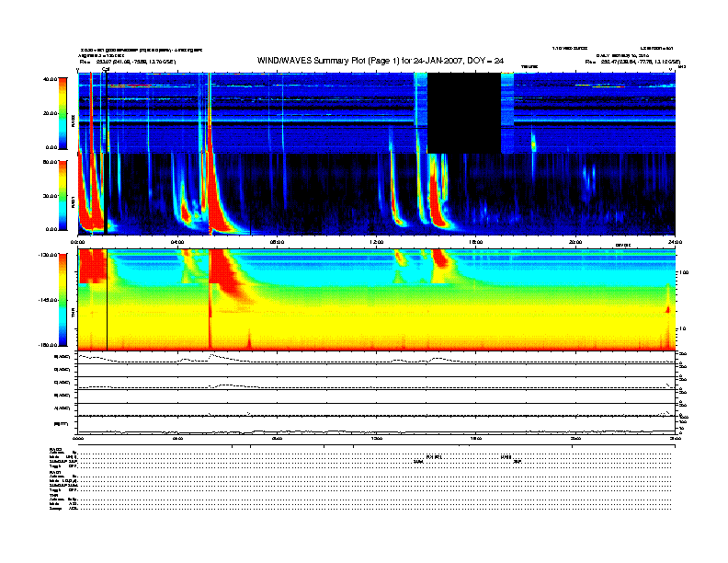
Task: Click the 12:00 tick under the line-trace panels
Action: [x=377, y=439]
